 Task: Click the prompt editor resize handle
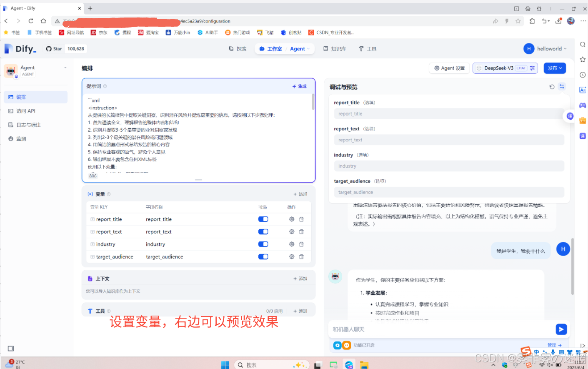198,180
